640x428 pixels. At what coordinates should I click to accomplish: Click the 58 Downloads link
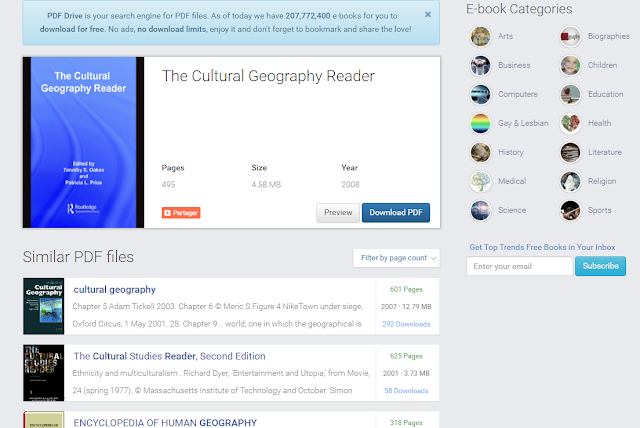point(406,390)
